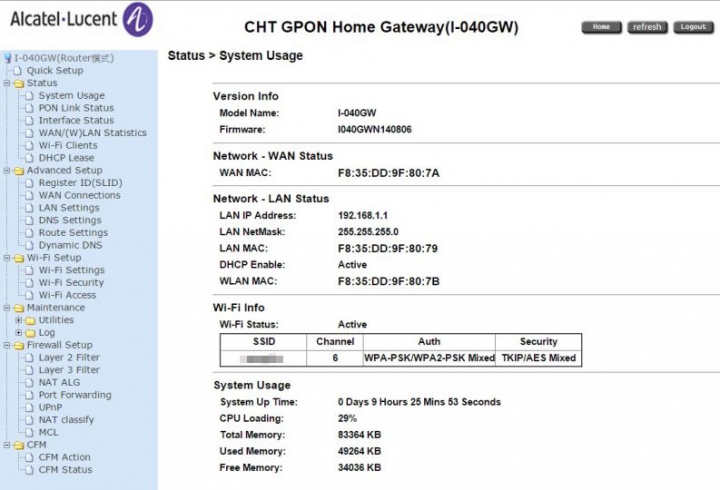
Task: Open System Usage in sidebar
Action: [x=72, y=96]
